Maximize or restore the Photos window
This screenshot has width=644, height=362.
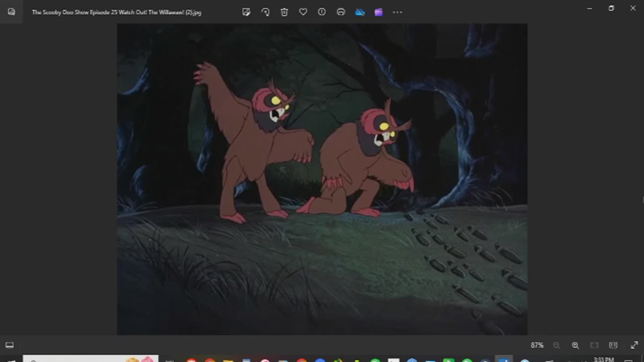[x=611, y=8]
